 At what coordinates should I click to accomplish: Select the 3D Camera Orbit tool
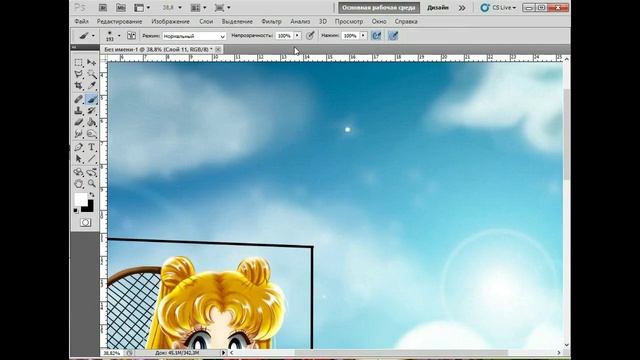[91, 172]
